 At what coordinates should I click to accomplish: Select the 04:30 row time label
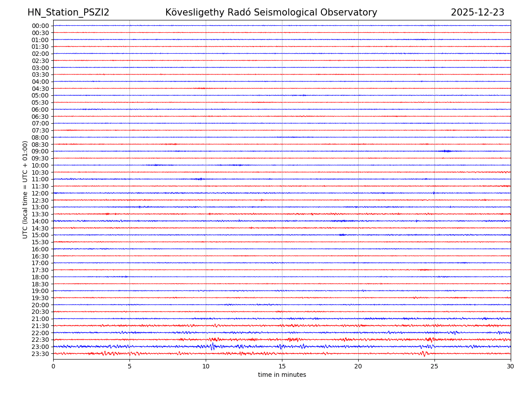tap(40, 89)
